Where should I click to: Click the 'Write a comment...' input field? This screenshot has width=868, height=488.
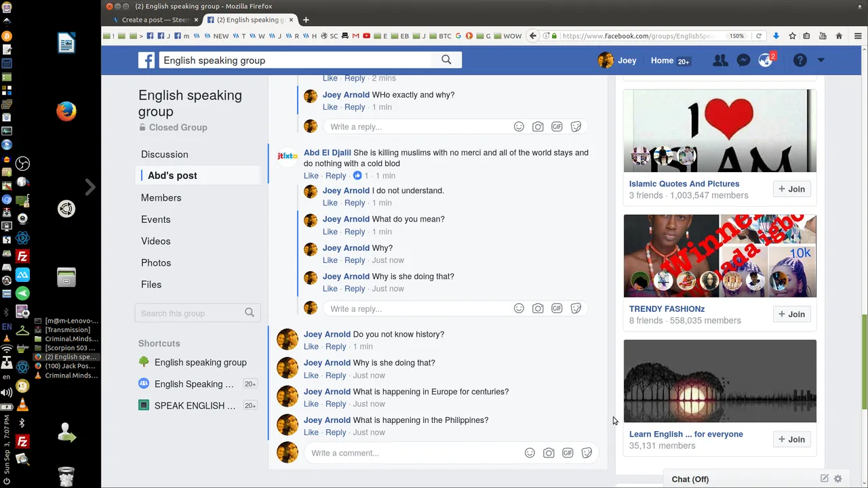point(412,453)
